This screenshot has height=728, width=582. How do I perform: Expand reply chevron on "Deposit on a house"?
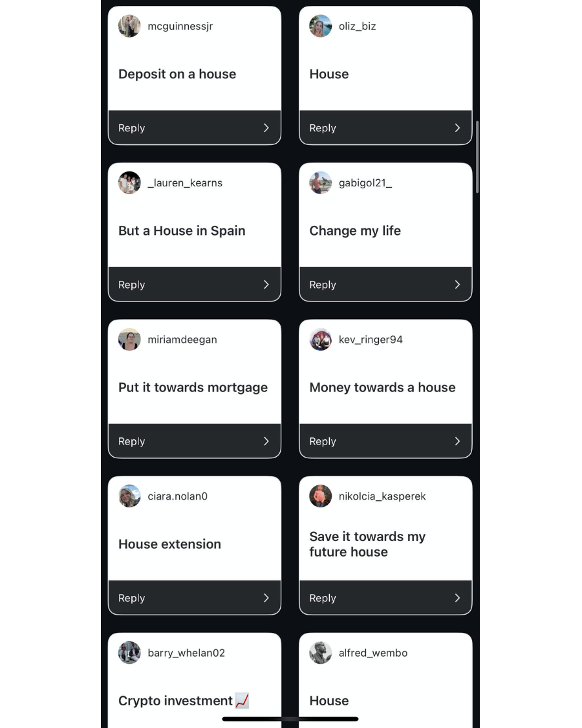pos(266,128)
